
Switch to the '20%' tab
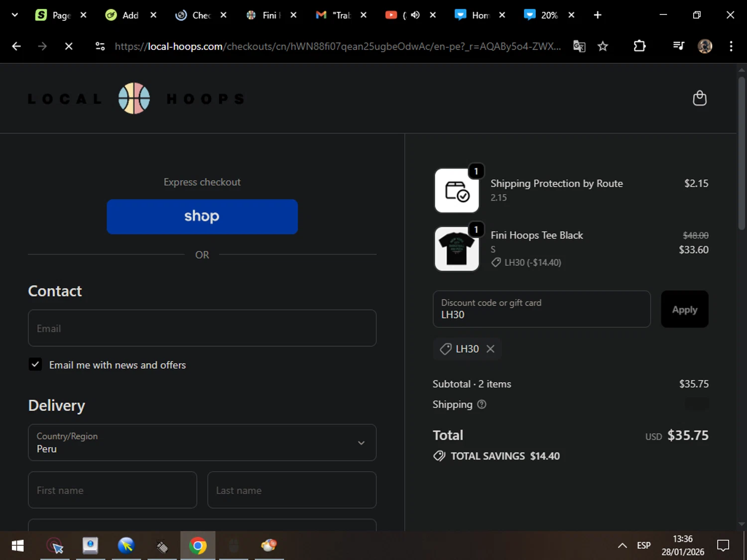(x=542, y=15)
